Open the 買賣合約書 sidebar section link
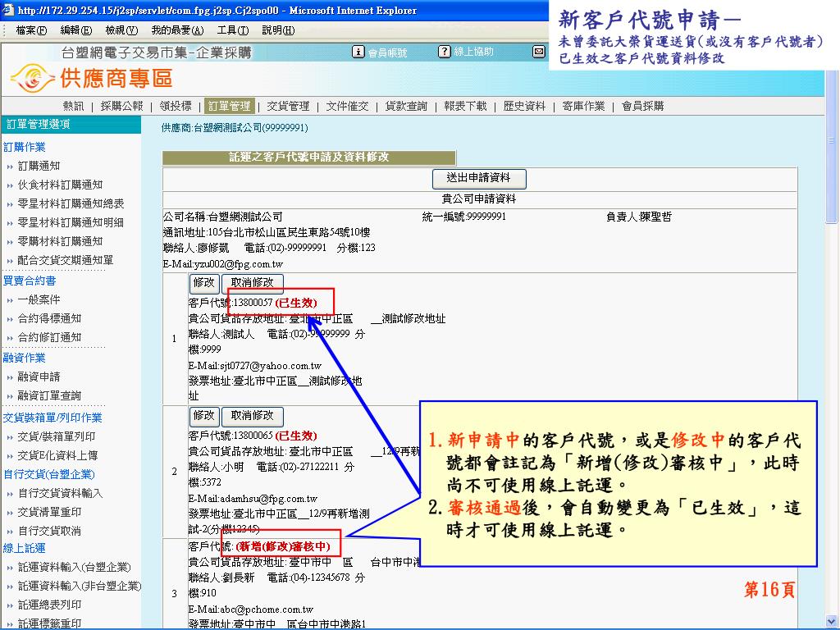 point(30,281)
